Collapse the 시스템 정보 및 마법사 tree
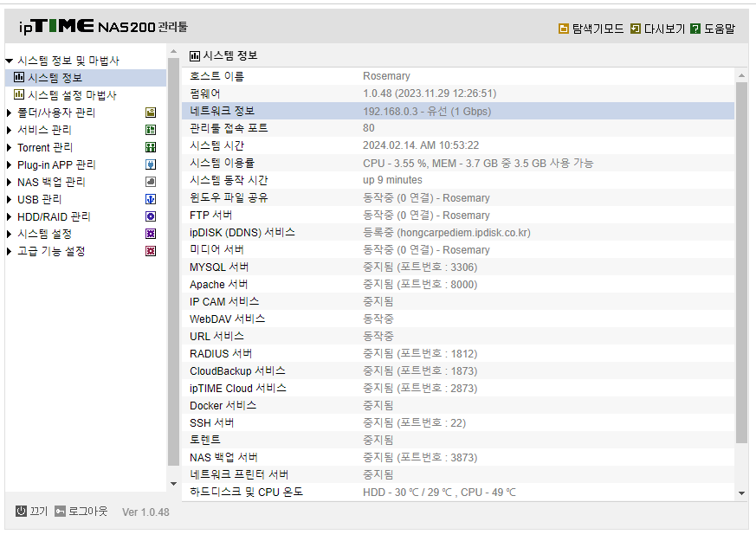 pyautogui.click(x=9, y=61)
